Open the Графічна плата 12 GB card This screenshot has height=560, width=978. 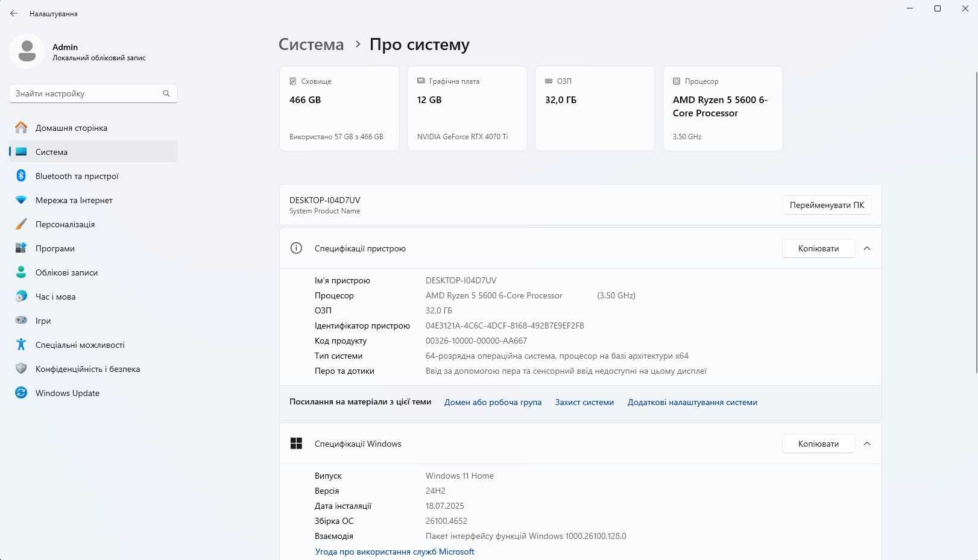pos(467,109)
